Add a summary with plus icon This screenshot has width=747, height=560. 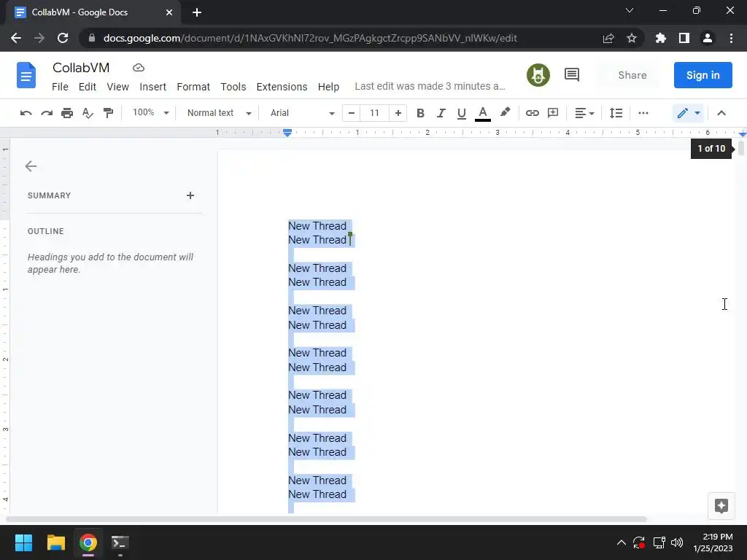coord(190,195)
